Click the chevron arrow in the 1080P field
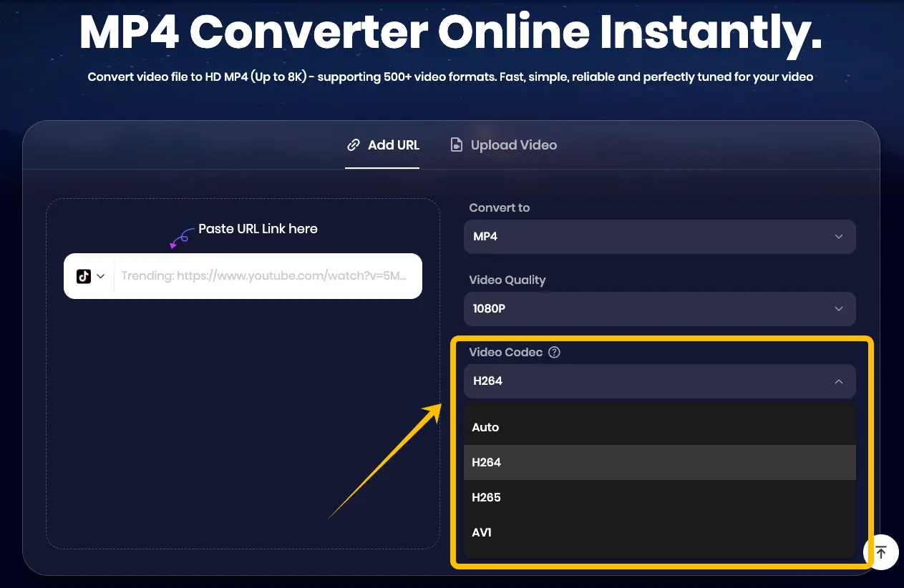Viewport: 904px width, 588px height. [x=839, y=309]
